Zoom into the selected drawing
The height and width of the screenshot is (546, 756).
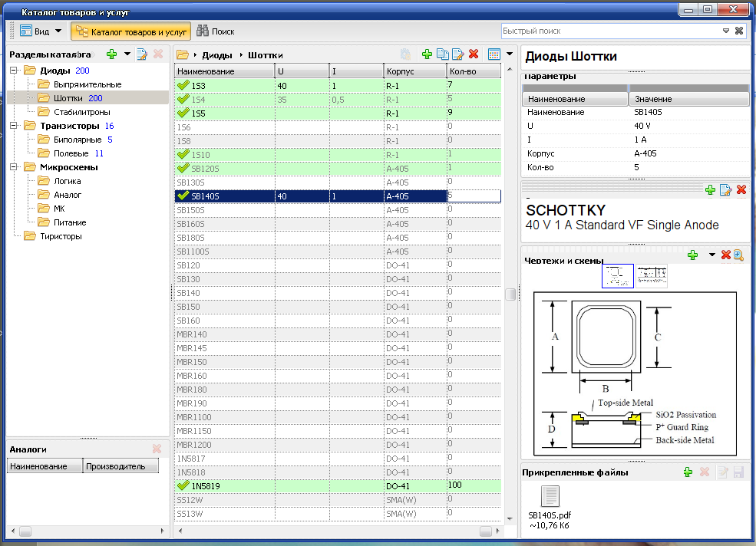pyautogui.click(x=738, y=255)
